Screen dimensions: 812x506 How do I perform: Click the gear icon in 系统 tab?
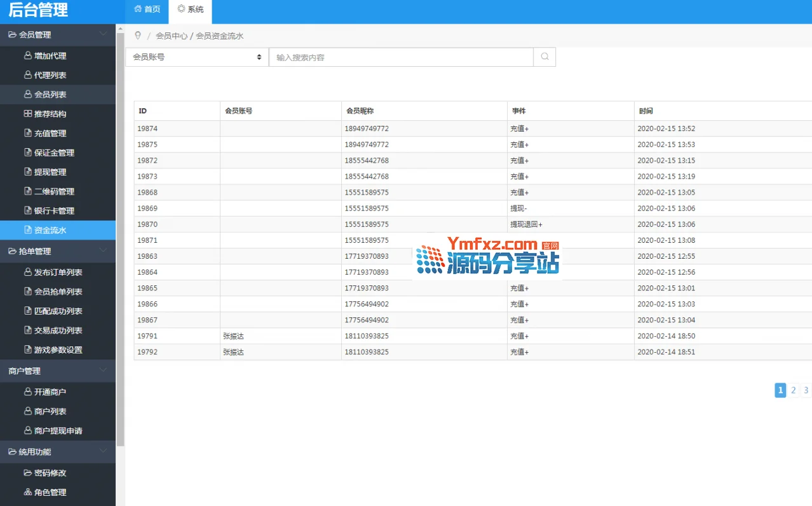tap(181, 10)
